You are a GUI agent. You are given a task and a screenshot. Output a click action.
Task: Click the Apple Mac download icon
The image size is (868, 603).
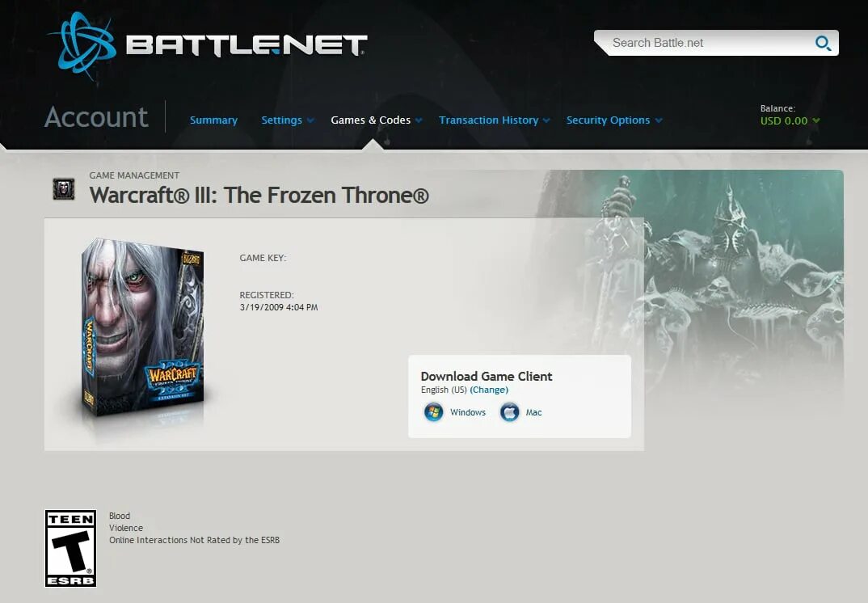[x=509, y=412]
